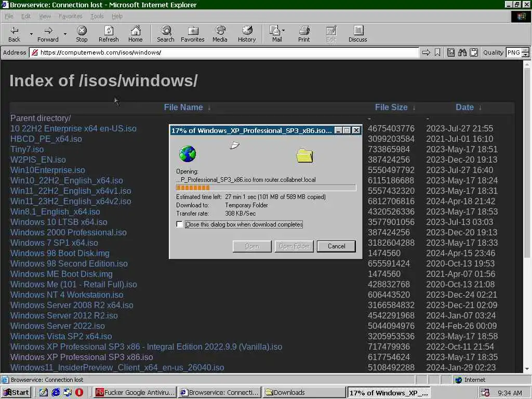
Task: Click the Go arrow beside address bar
Action: tap(426, 52)
